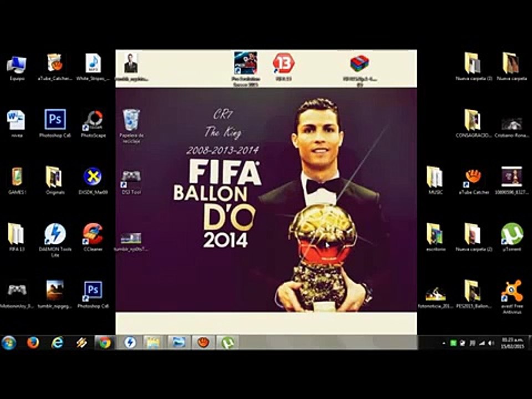Launch uTorrent from the desktop
The width and height of the screenshot is (532, 399).
click(x=511, y=233)
